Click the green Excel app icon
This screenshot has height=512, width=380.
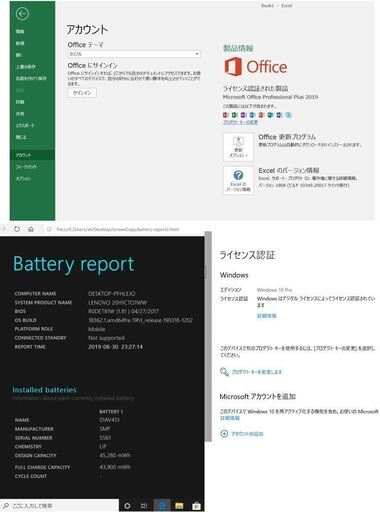click(235, 115)
